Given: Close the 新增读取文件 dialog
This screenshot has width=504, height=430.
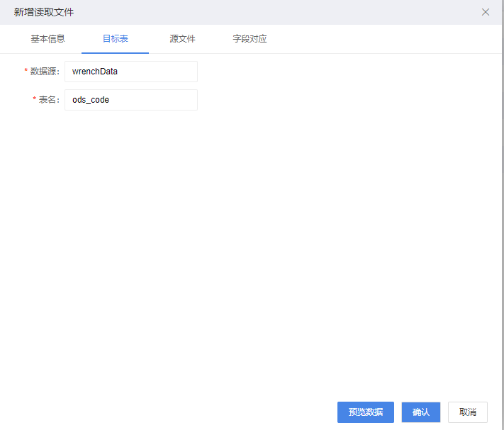Looking at the screenshot, I should [486, 12].
